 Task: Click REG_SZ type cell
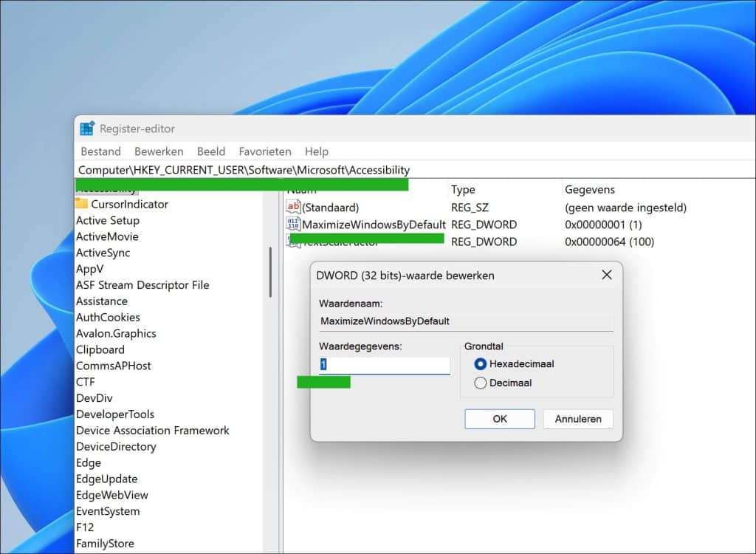(x=470, y=208)
